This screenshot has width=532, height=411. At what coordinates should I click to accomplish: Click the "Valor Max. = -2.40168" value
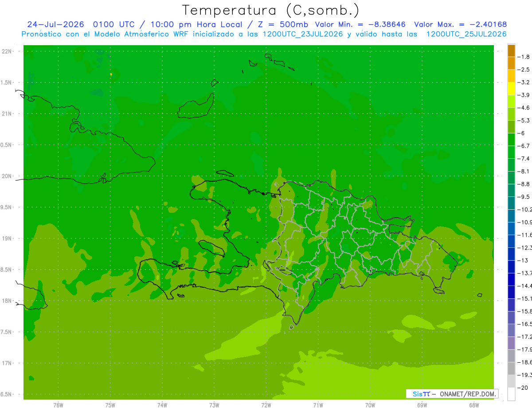point(460,24)
